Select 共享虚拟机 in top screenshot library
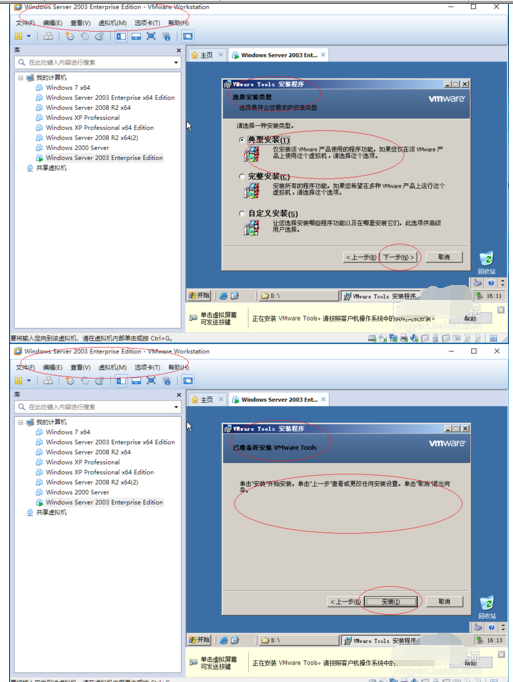 click(x=51, y=168)
